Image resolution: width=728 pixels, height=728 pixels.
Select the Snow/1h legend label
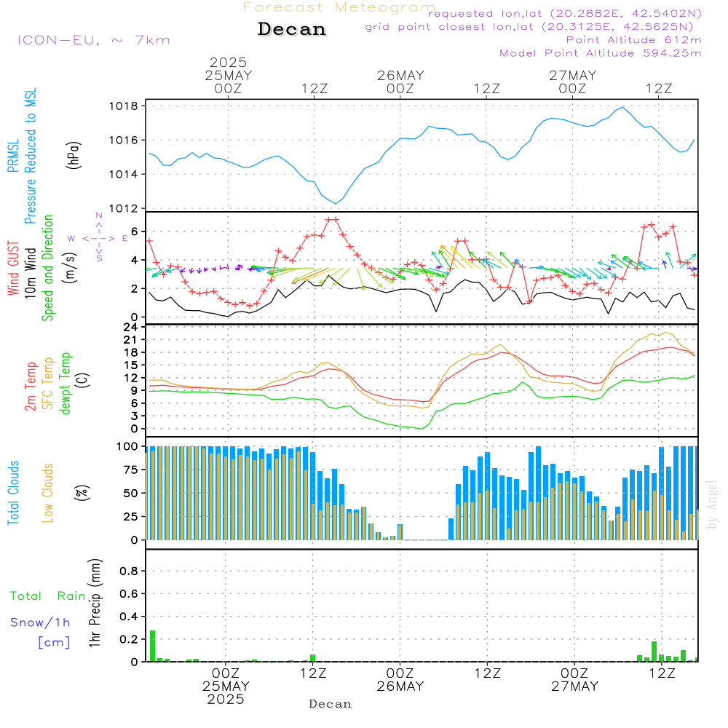point(41,622)
